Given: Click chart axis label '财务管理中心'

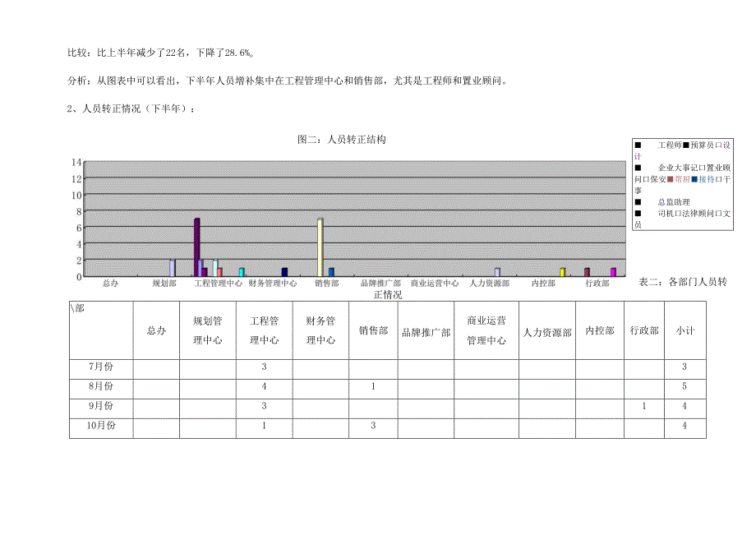Looking at the screenshot, I should tap(273, 284).
